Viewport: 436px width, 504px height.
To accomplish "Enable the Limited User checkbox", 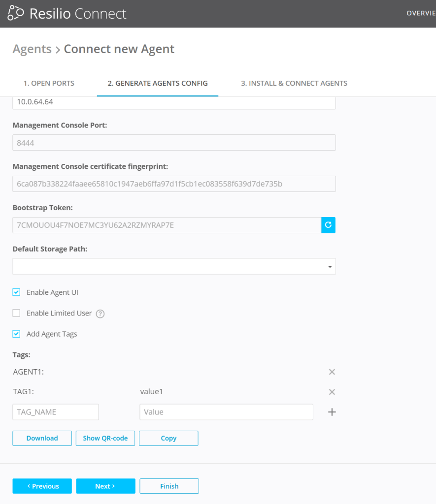I will pos(17,313).
